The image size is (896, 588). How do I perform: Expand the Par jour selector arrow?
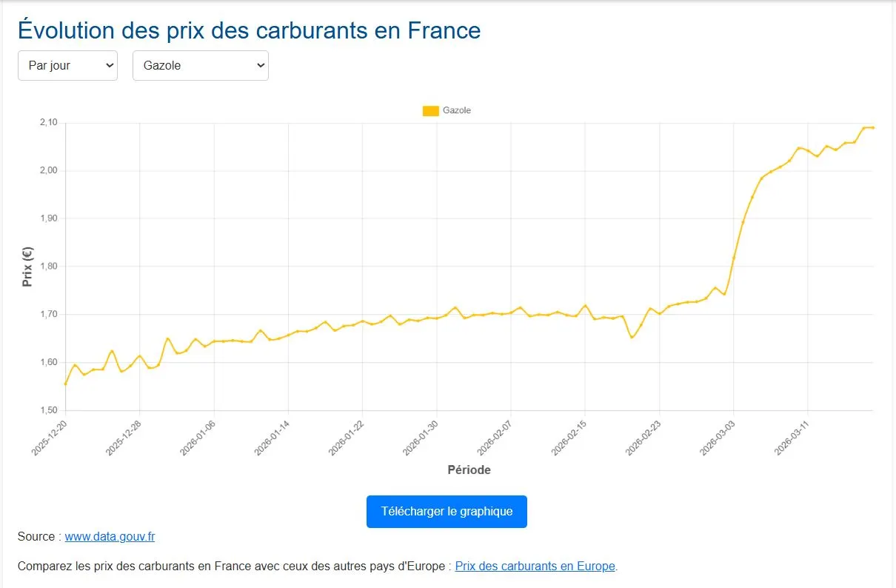coord(108,65)
